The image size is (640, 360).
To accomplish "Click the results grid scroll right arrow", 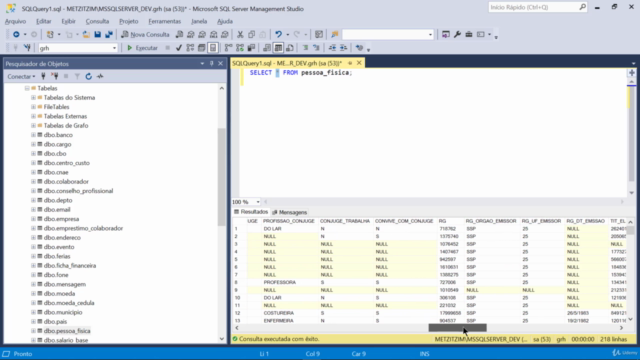I will tap(622, 328).
